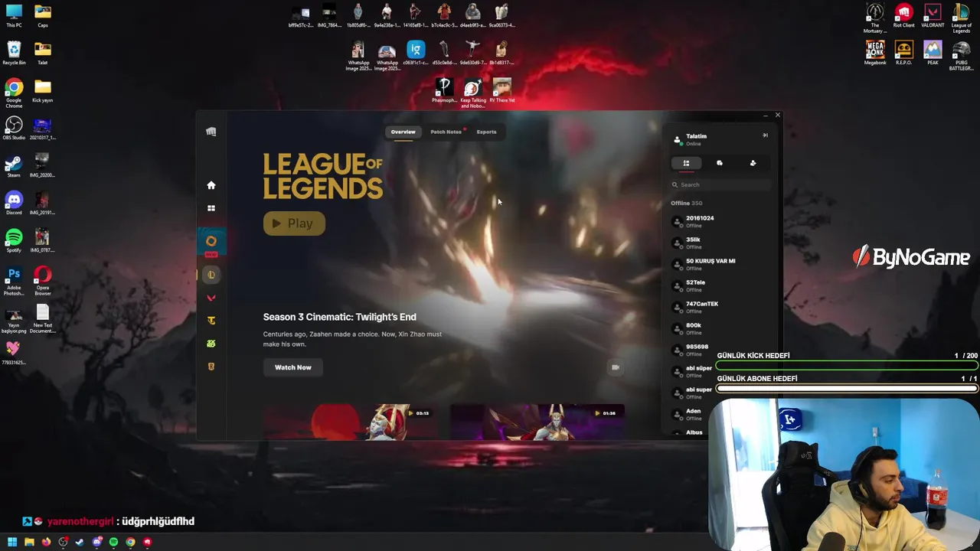Screen dimensions: 980x551
Task: Select Teamfight Tactics icon in client sidebar
Action: coord(211,321)
